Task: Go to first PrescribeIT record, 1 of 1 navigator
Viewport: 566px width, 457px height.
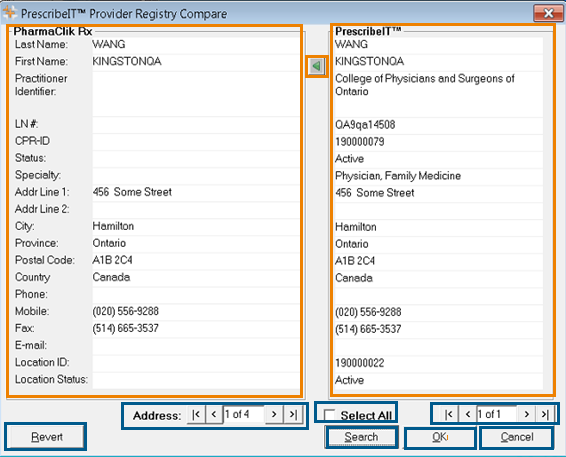Action: [449, 414]
